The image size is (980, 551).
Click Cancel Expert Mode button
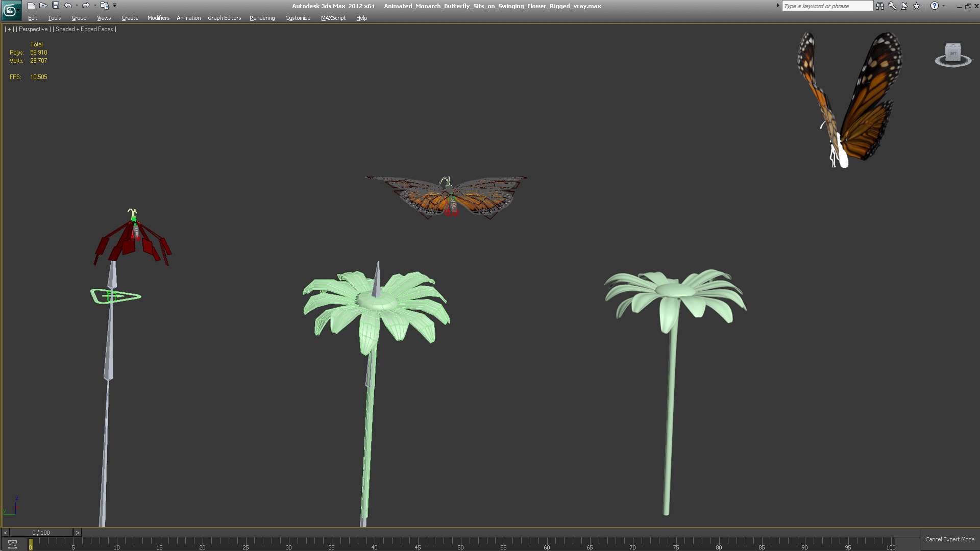tap(949, 539)
